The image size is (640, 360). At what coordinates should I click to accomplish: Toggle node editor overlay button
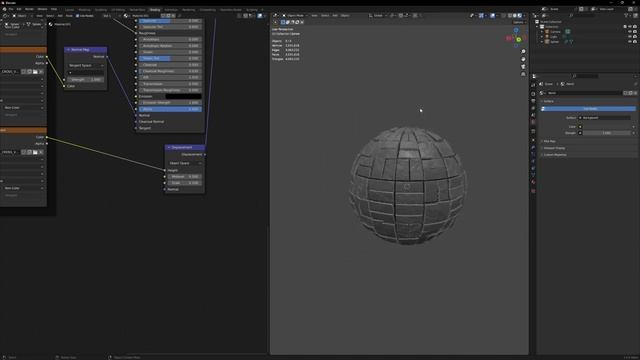coord(260,16)
